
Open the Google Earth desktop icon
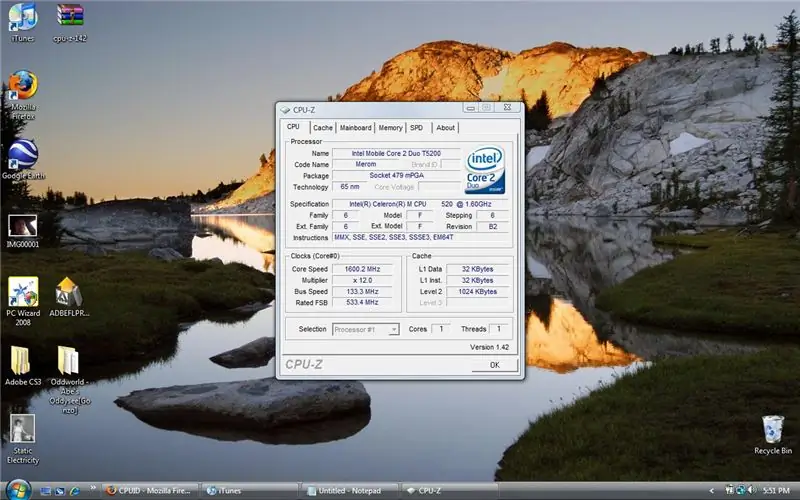pyautogui.click(x=23, y=159)
